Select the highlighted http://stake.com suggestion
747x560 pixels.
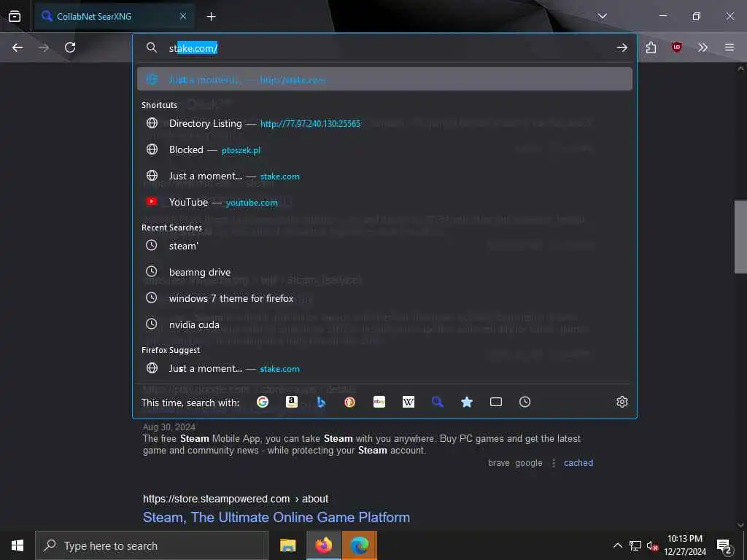click(384, 79)
